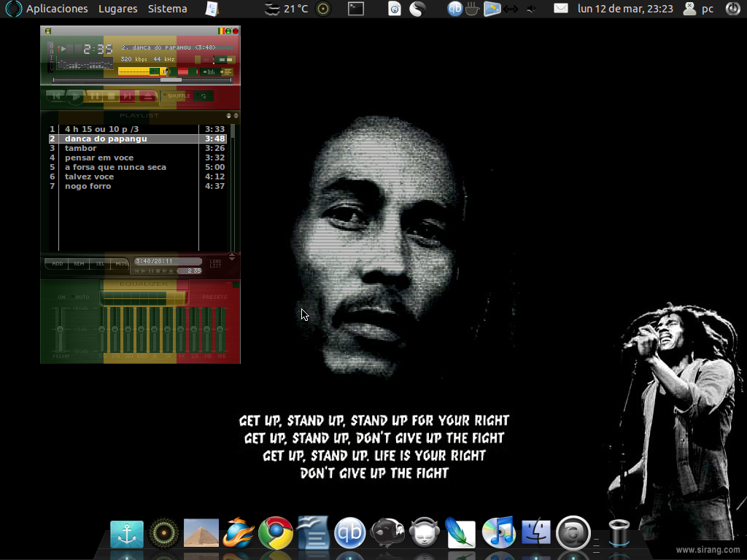Adjust the 60 Hz equalizer band

point(101,330)
